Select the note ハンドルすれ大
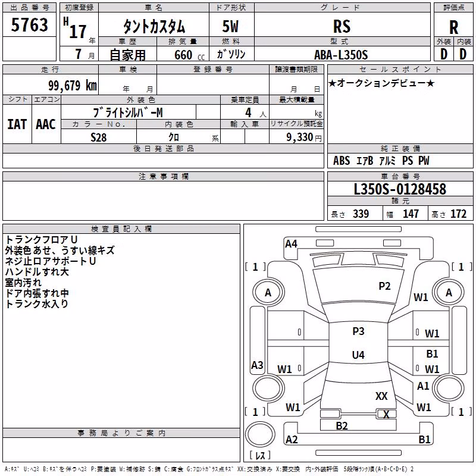This screenshot has height=476, width=476. [37, 272]
